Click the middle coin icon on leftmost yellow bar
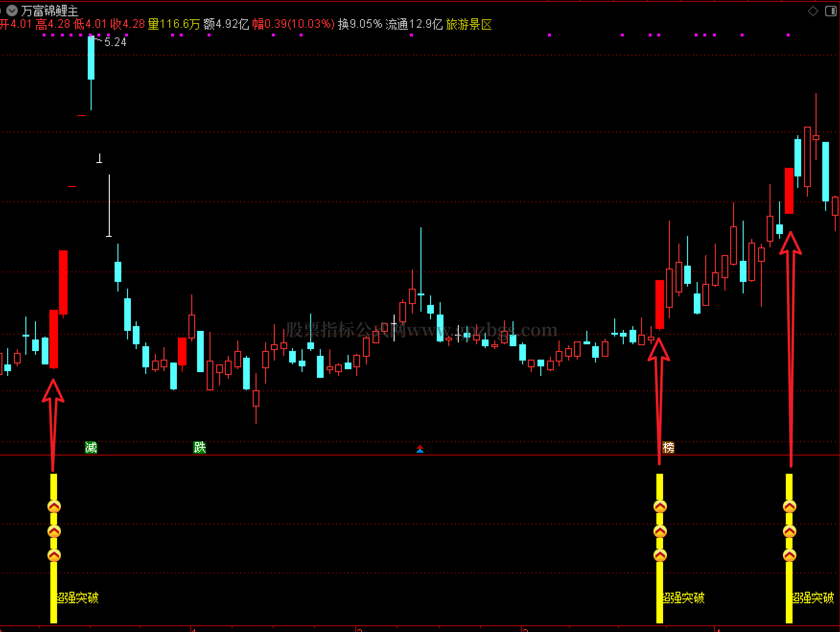The image size is (840, 632). pyautogui.click(x=54, y=531)
